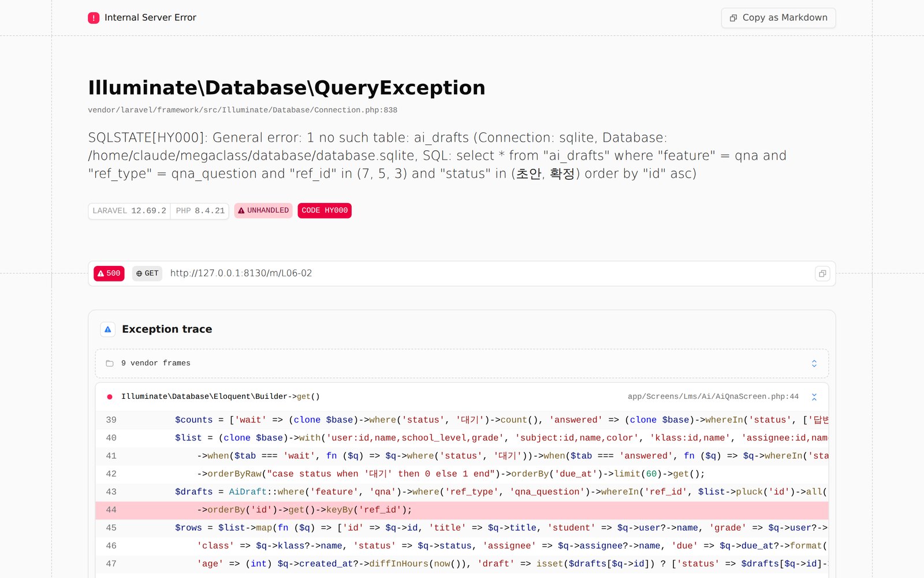Image resolution: width=924 pixels, height=578 pixels.
Task: Collapse the Eloquent Builder get() frame
Action: pos(814,397)
